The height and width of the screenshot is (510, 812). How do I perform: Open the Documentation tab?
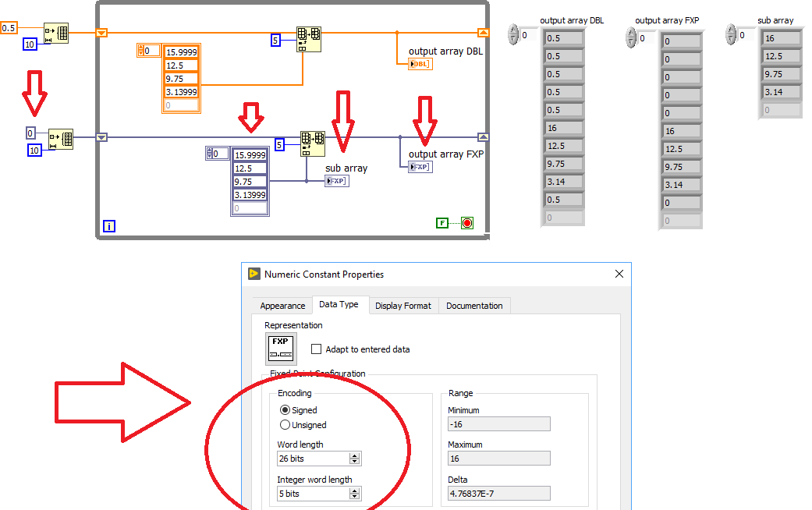474,306
